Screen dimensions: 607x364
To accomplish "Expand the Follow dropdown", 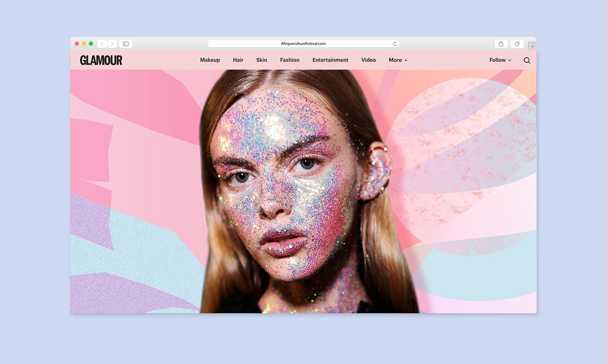I will pyautogui.click(x=500, y=60).
